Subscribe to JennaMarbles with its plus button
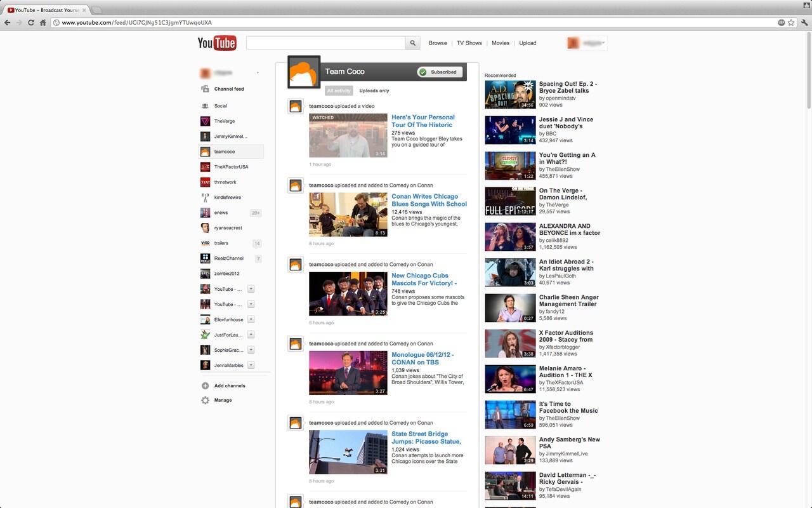The height and width of the screenshot is (508, 812). point(251,365)
